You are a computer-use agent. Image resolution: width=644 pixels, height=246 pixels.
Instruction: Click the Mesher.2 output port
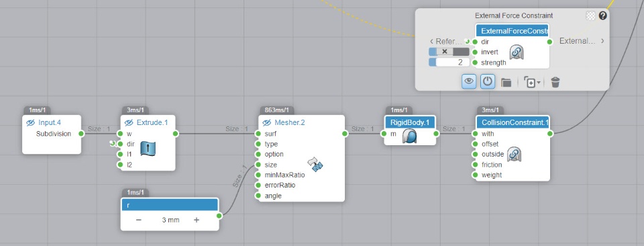coord(345,133)
